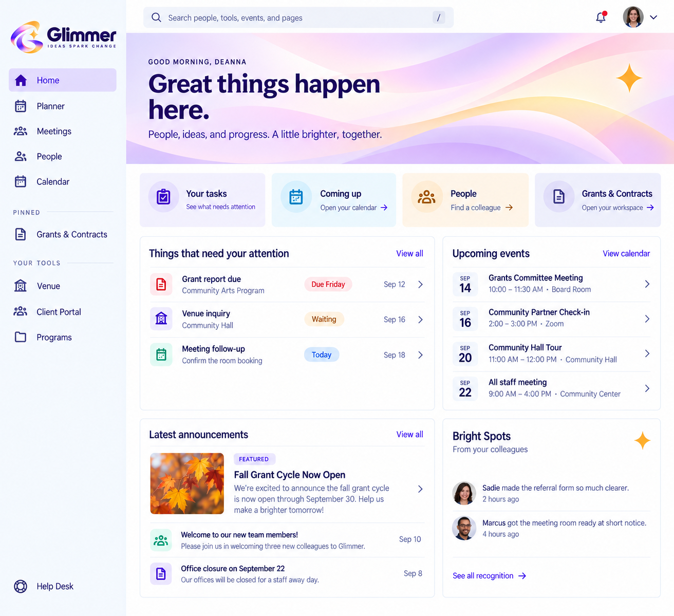
Task: Expand the Meeting follow-up row chevron
Action: point(420,355)
